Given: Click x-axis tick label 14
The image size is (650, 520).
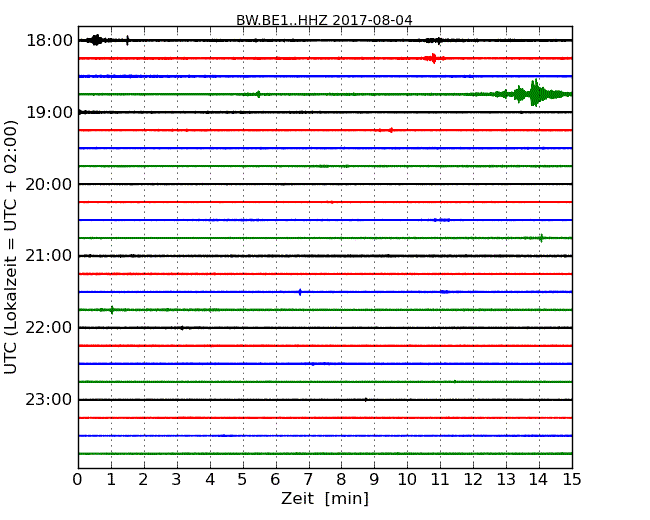Looking at the screenshot, I should click(539, 480).
